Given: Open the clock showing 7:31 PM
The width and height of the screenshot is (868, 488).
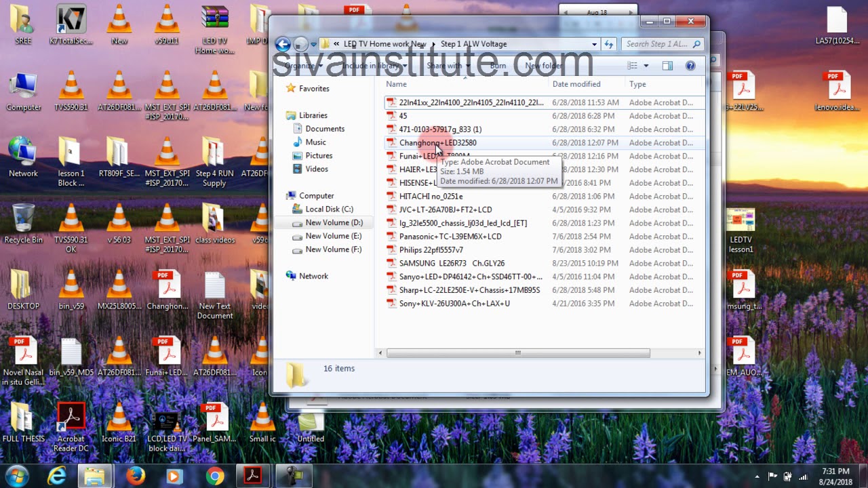Looking at the screenshot, I should click(835, 476).
